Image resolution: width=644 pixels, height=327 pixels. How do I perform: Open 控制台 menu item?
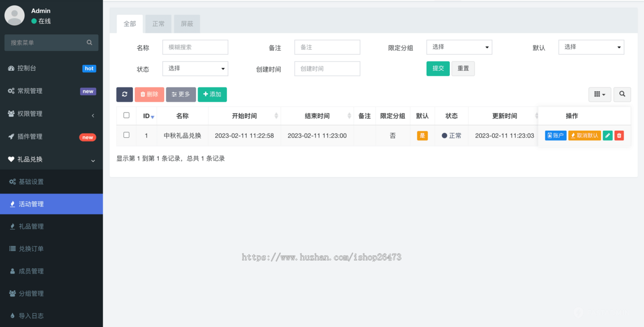(52, 69)
